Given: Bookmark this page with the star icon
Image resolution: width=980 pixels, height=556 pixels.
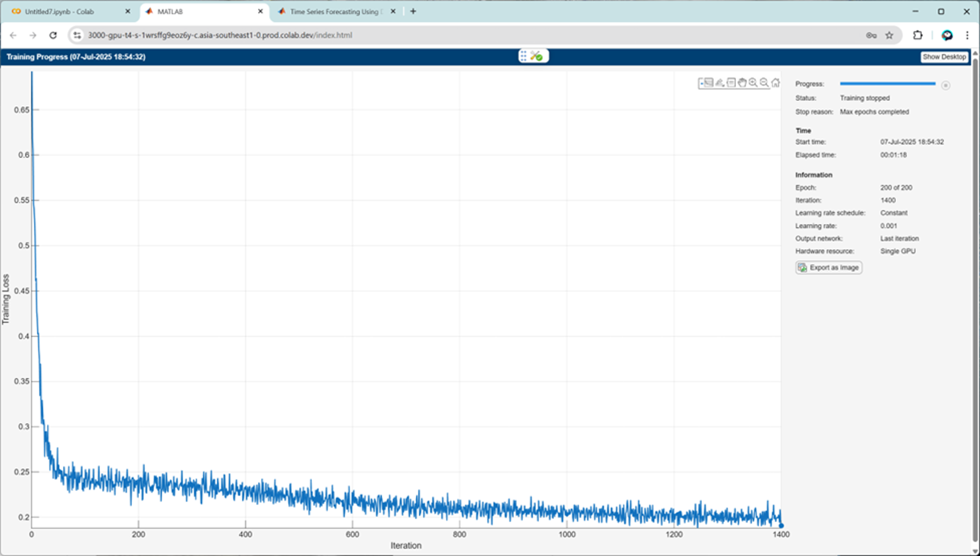Looking at the screenshot, I should click(889, 35).
